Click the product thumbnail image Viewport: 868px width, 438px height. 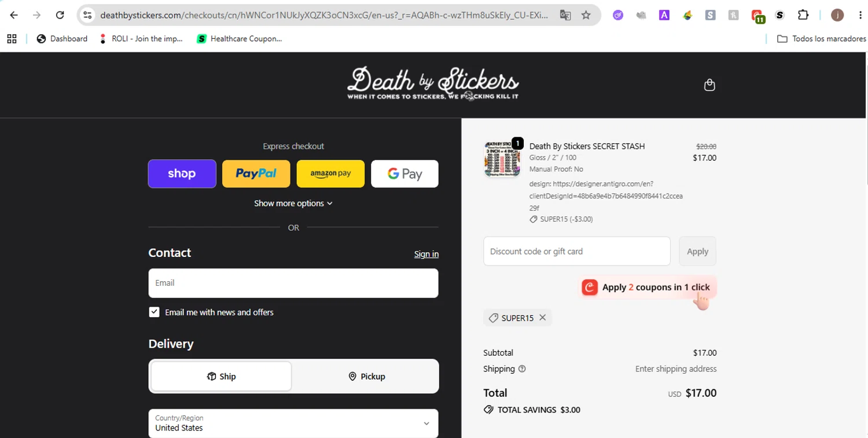click(502, 159)
